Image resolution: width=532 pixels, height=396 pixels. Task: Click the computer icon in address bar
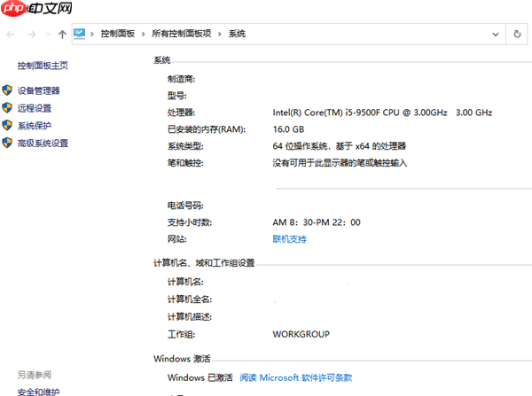tap(80, 34)
